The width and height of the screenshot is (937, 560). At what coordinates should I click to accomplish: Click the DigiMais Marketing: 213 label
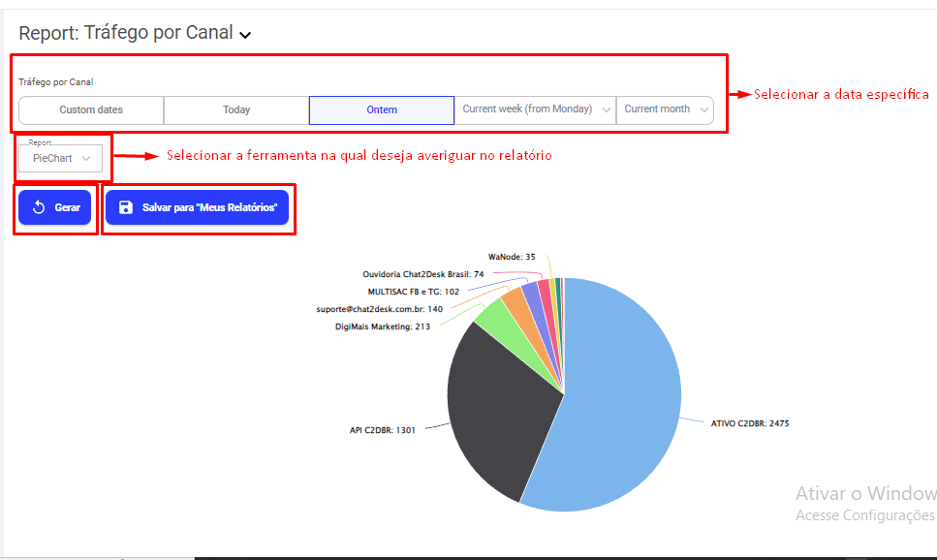tap(382, 327)
